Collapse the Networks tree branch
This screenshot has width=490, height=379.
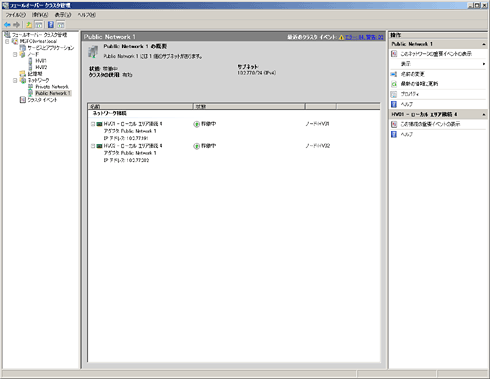tap(15, 80)
